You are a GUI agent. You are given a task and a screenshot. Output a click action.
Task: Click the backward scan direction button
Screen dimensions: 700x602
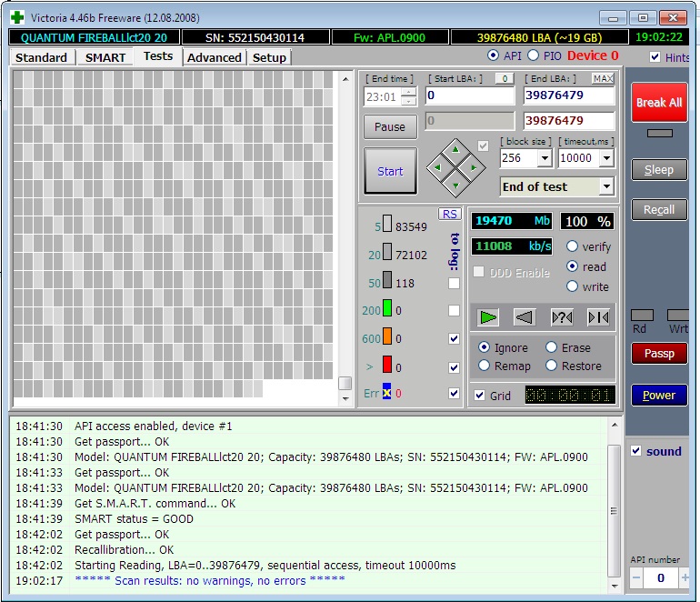point(525,317)
